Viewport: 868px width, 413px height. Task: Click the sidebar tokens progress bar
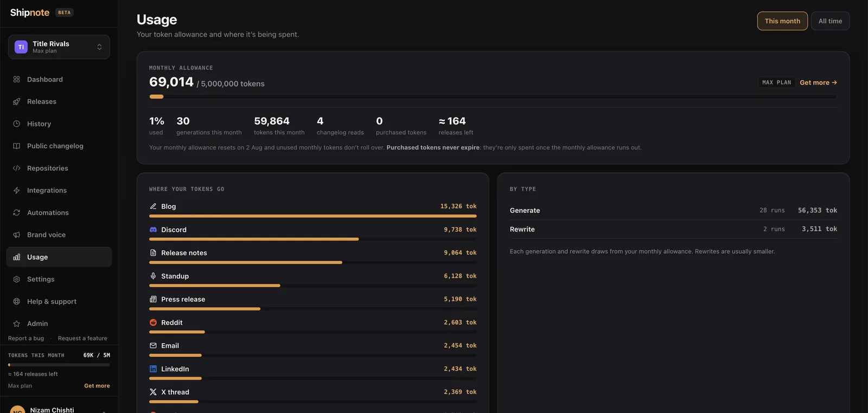click(x=59, y=365)
